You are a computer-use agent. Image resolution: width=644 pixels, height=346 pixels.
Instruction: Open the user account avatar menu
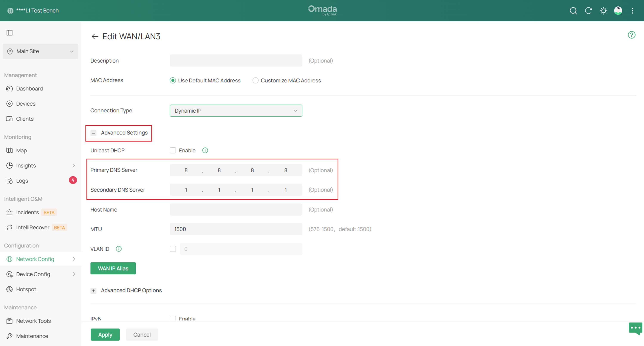618,11
